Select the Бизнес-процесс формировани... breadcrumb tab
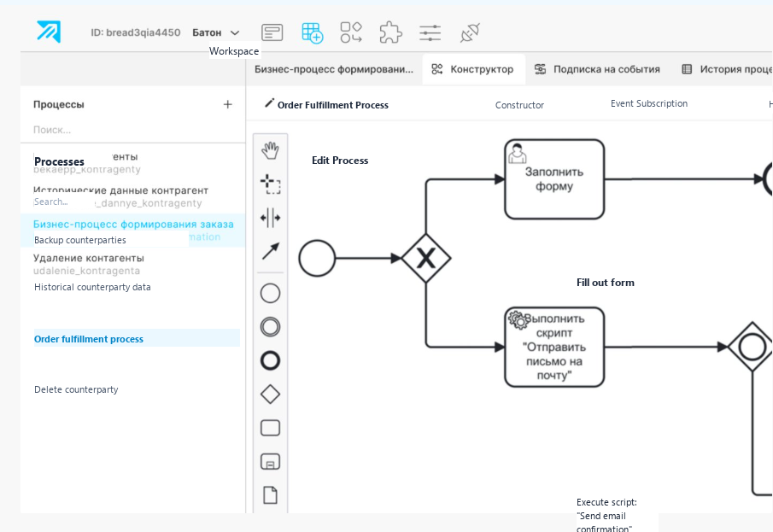This screenshot has width=773, height=532. 334,69
